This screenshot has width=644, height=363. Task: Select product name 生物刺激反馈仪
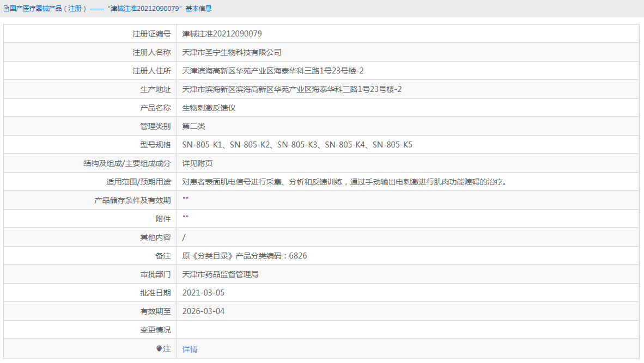pyautogui.click(x=209, y=108)
